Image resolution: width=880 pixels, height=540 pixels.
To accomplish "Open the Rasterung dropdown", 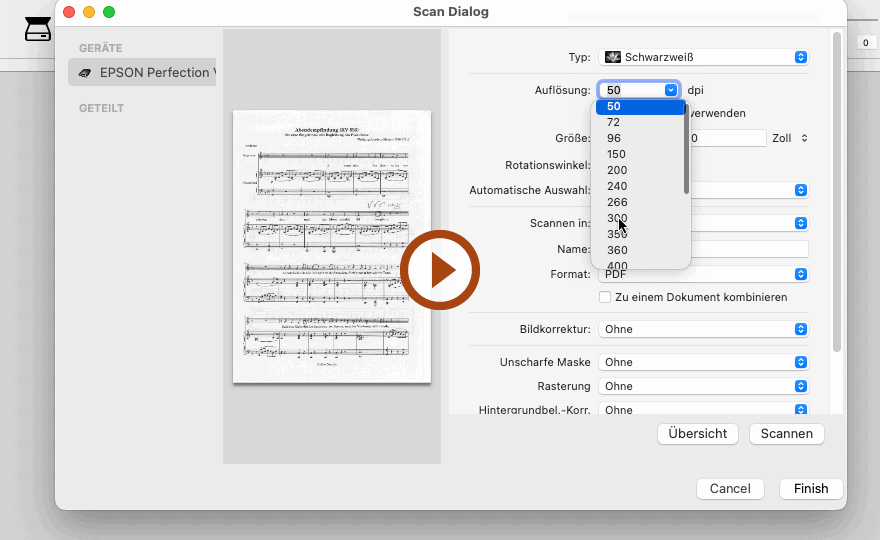I will [x=704, y=386].
